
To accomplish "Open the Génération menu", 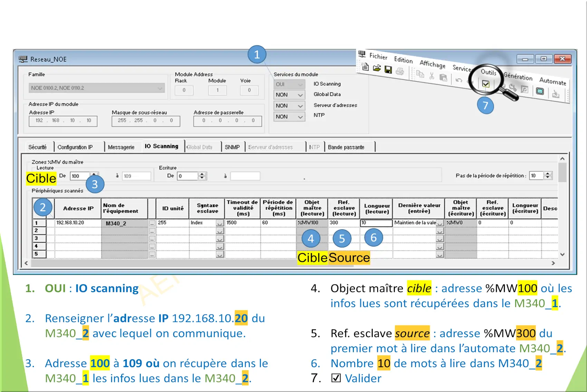I will tap(518, 76).
